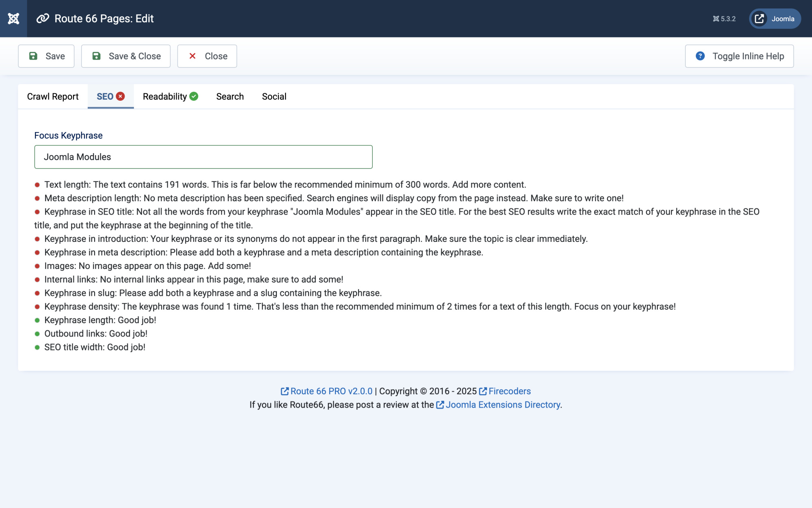
Task: Open the site via Joomla external link icon
Action: 759,19
